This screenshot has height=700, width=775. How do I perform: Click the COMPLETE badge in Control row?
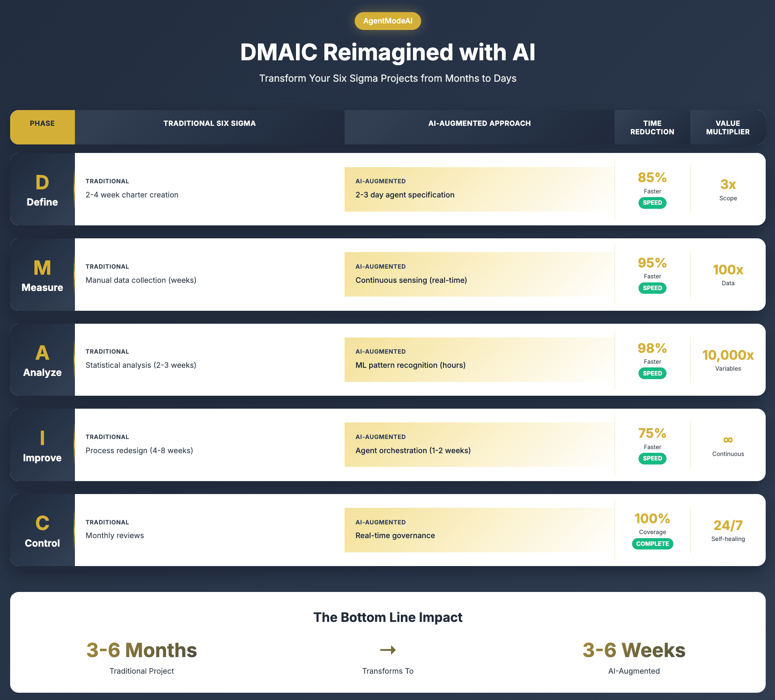pyautogui.click(x=652, y=544)
